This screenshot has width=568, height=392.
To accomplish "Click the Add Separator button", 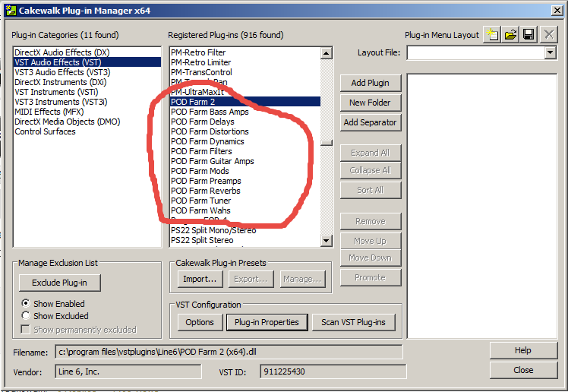I will coord(370,122).
